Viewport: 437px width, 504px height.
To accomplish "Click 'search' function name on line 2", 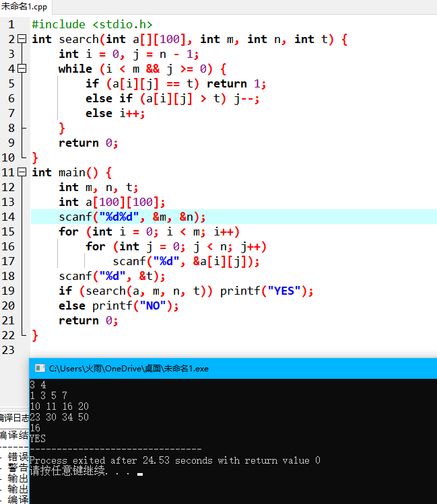I will [x=79, y=39].
